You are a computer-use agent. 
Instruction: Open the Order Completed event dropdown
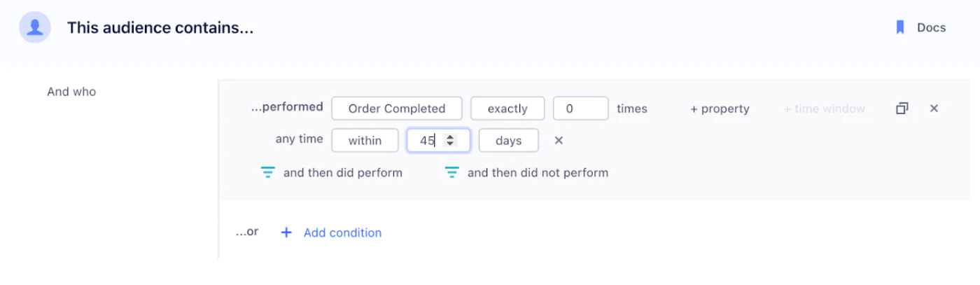coord(396,109)
